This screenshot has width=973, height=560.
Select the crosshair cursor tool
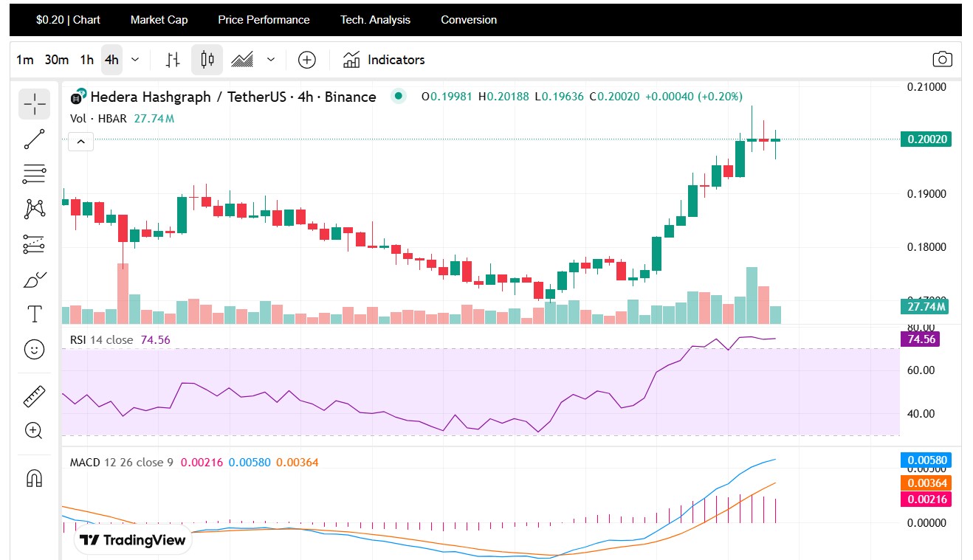click(34, 104)
